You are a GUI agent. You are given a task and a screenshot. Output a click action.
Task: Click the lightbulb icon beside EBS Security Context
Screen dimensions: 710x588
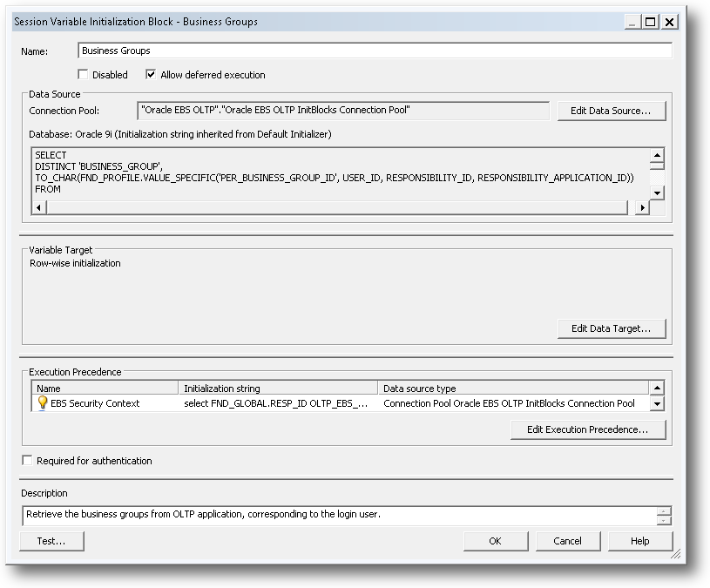[42, 402]
